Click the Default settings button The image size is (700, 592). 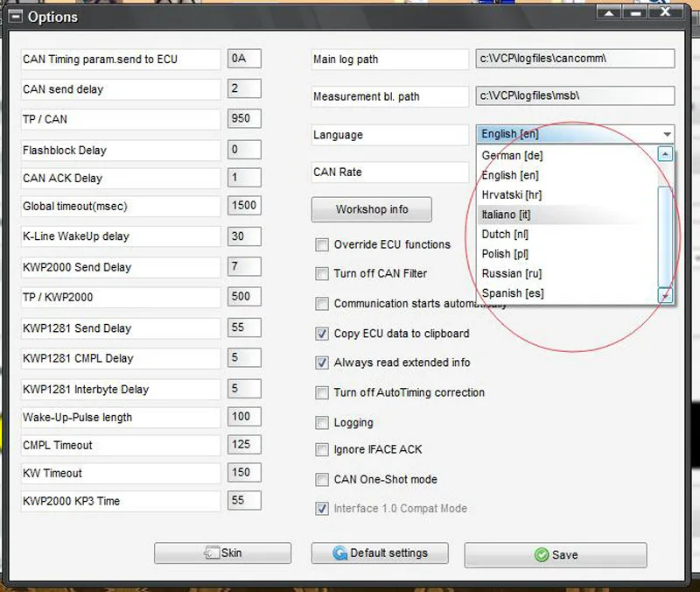[380, 553]
